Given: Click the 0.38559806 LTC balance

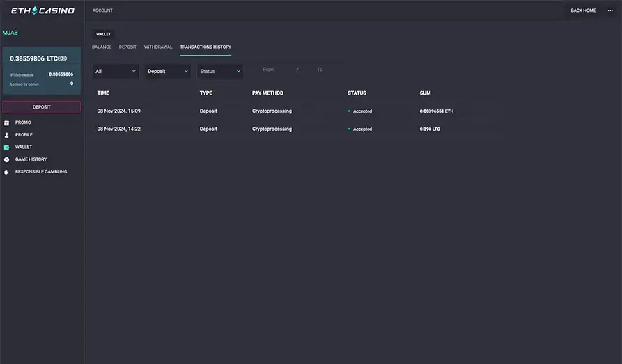Looking at the screenshot, I should point(34,58).
